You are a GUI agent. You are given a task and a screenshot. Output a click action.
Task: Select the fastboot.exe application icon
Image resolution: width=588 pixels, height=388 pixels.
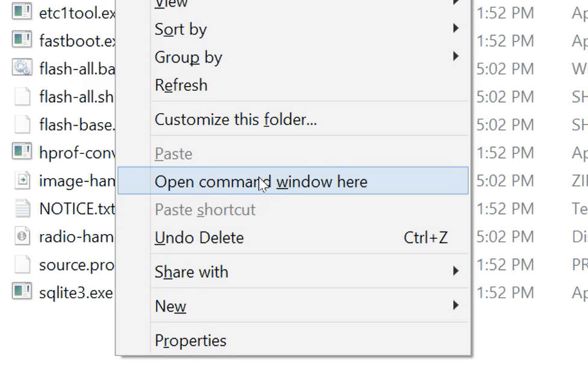[x=22, y=40]
